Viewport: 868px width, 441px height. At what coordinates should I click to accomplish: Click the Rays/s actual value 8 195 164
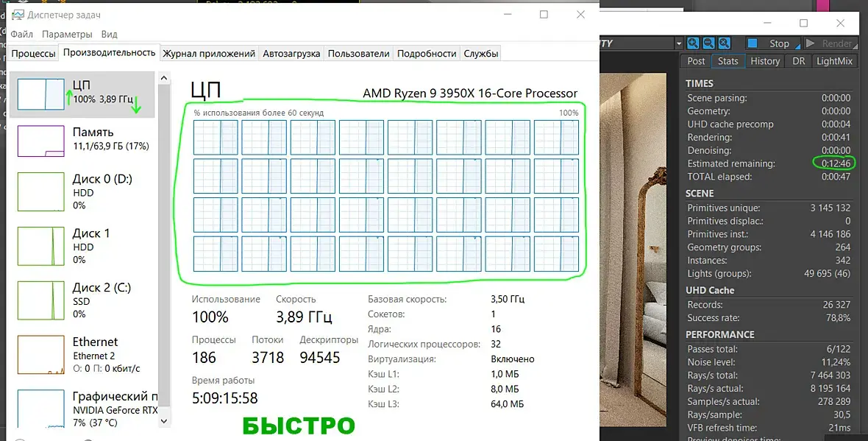click(830, 389)
